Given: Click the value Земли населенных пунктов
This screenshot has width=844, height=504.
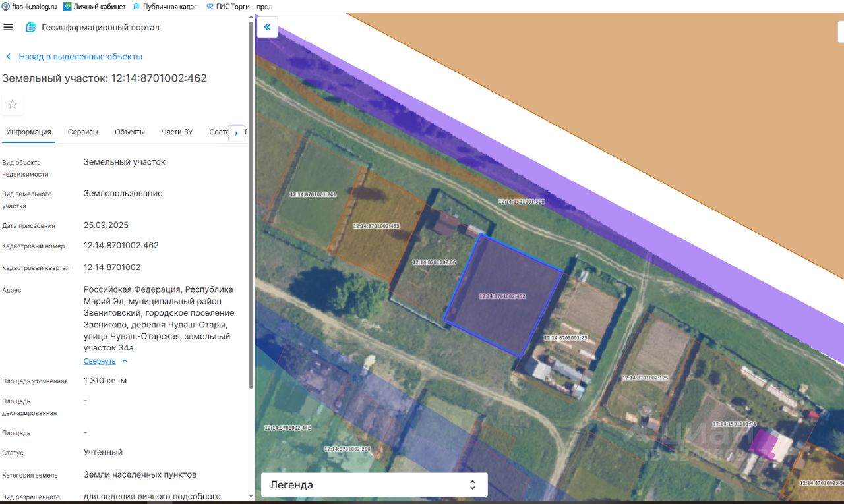Looking at the screenshot, I should click(x=140, y=474).
